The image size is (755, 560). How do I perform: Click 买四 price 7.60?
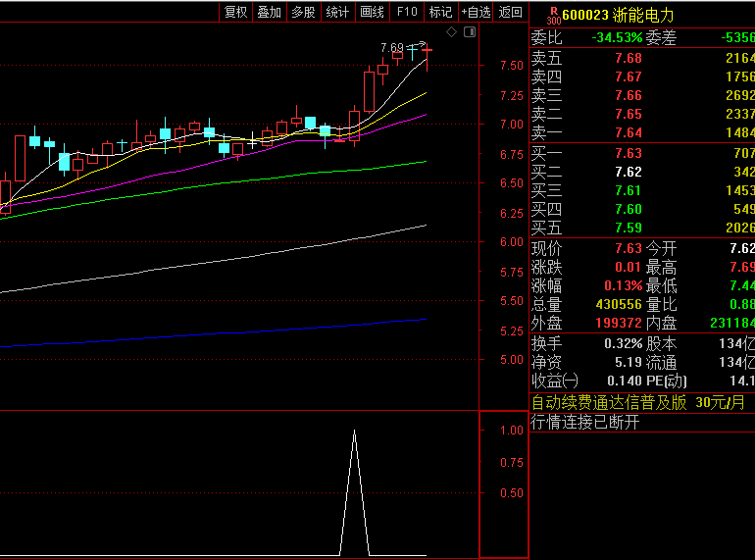629,210
